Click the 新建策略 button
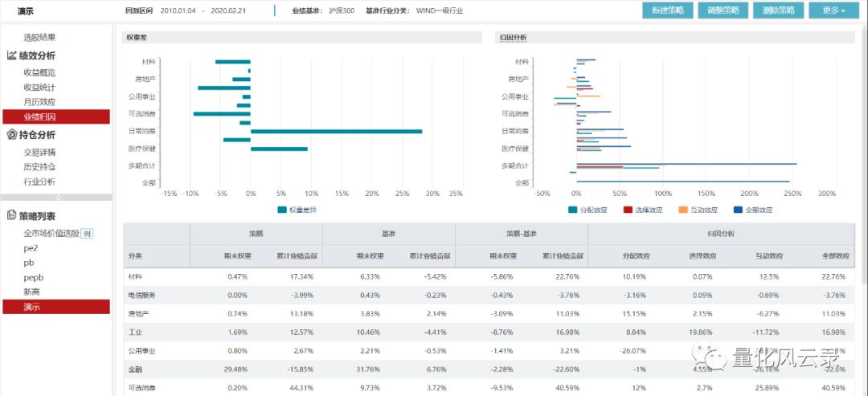 [668, 10]
